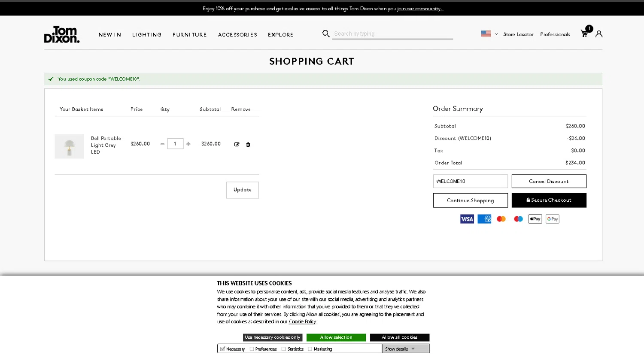Click the Update basket button
Viewport: 644px width, 355px height.
coord(243,190)
